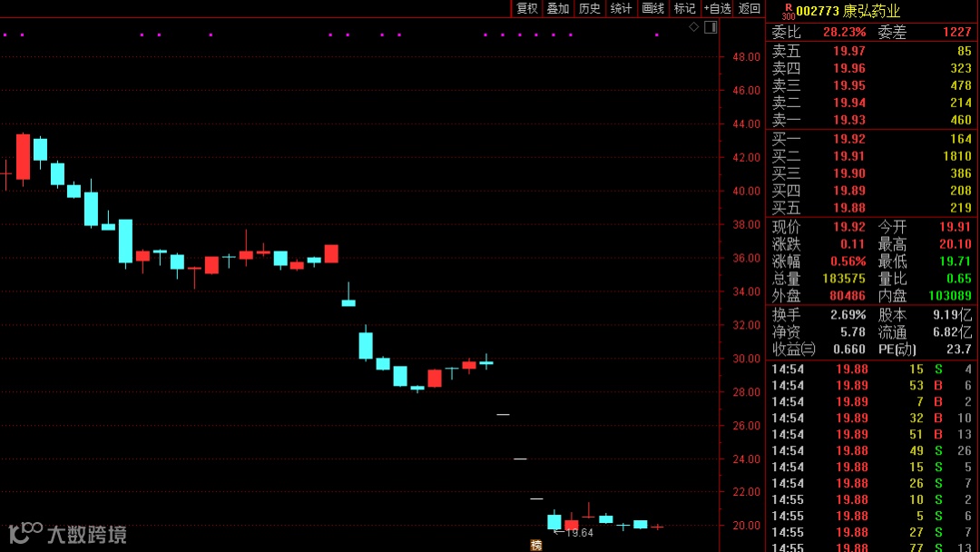Select the 卖五 row at 19.97
This screenshot has width=980, height=552.
(872, 51)
